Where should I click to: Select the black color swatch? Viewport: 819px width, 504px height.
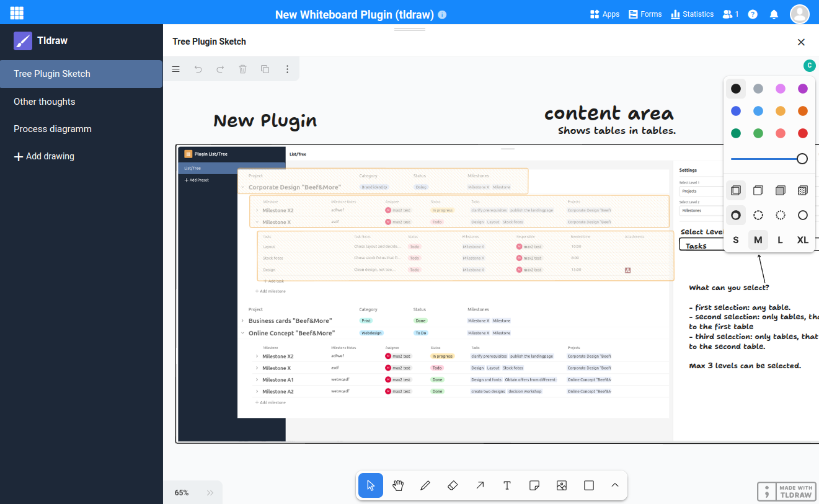point(736,89)
